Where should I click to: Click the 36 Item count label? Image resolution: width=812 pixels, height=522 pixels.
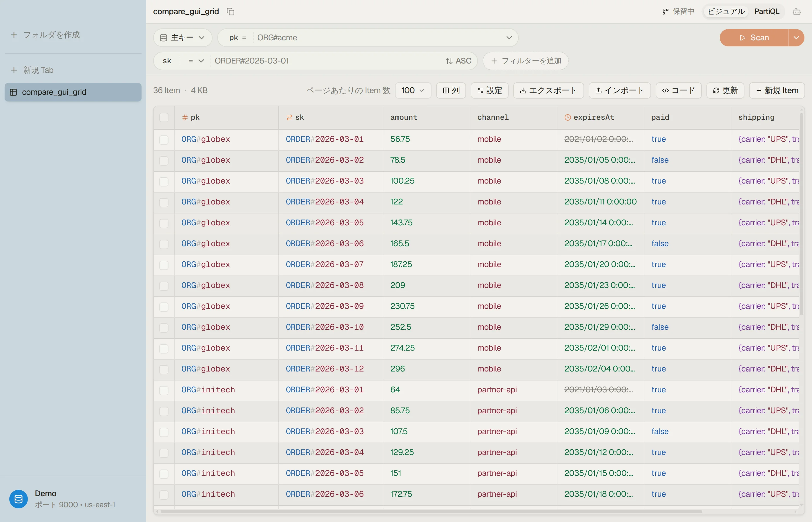pyautogui.click(x=166, y=90)
